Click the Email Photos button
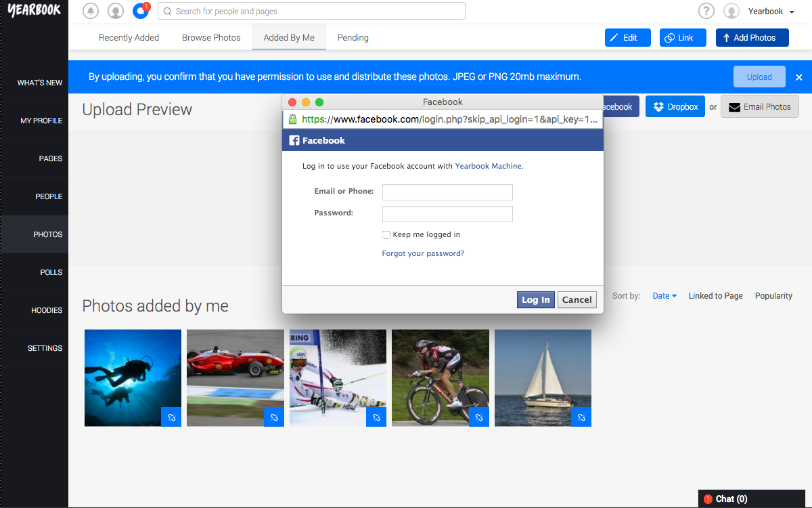The height and width of the screenshot is (508, 812). point(760,107)
